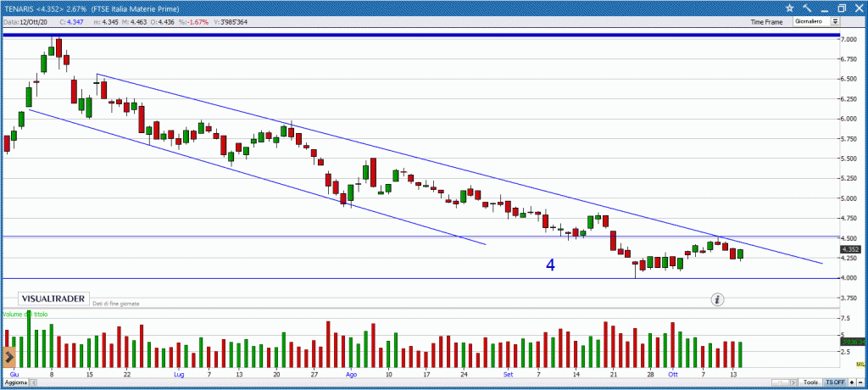Image resolution: width=868 pixels, height=390 pixels.
Task: Toggle the TS OFF button
Action: (x=835, y=383)
